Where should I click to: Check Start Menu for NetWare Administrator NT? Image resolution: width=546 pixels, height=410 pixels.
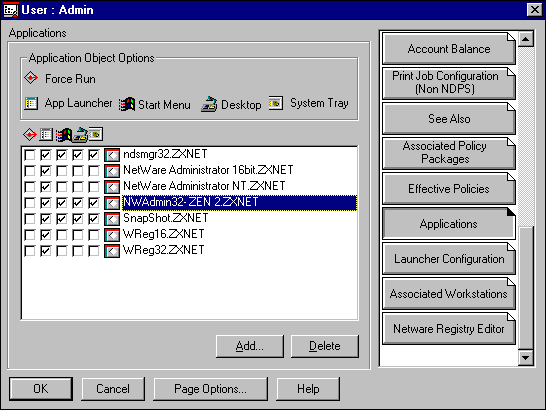62,187
